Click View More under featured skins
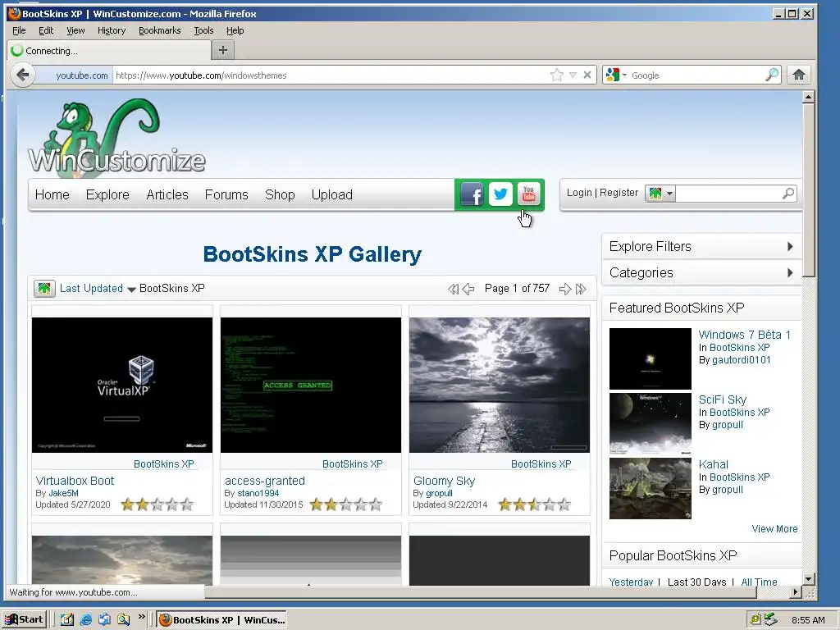 774,529
